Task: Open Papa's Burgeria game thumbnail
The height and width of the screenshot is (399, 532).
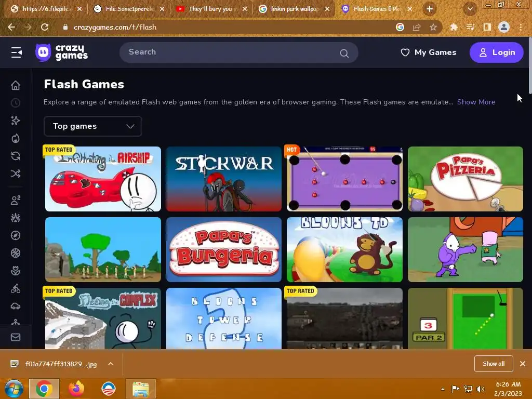Action: pyautogui.click(x=223, y=249)
